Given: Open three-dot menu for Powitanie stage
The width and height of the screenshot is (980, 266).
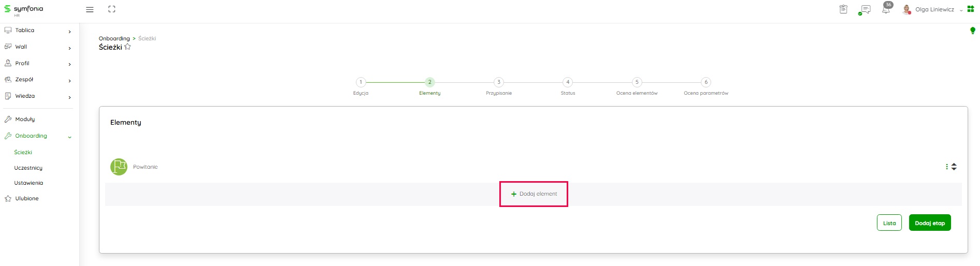Looking at the screenshot, I should [947, 167].
